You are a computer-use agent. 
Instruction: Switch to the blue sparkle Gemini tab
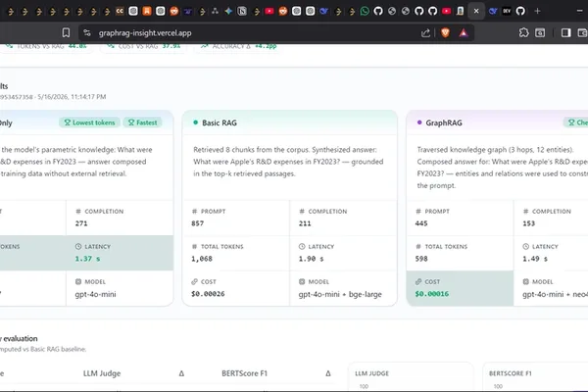tap(228, 11)
